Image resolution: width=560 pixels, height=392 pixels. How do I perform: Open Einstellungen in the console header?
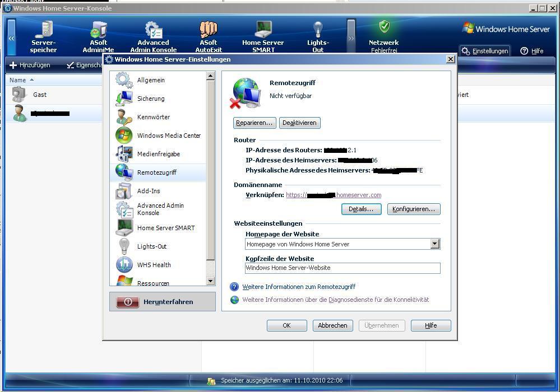coord(485,51)
